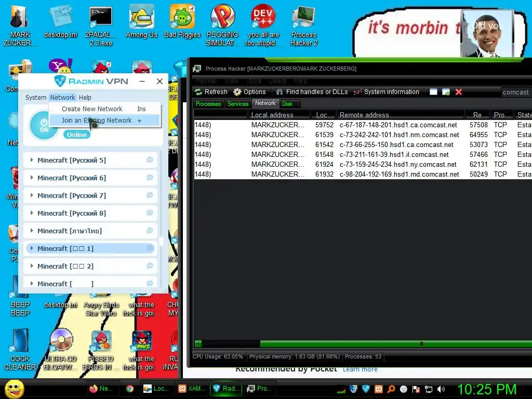Switch to the Processes tab
Screen dimensions: 532x399
coord(208,104)
